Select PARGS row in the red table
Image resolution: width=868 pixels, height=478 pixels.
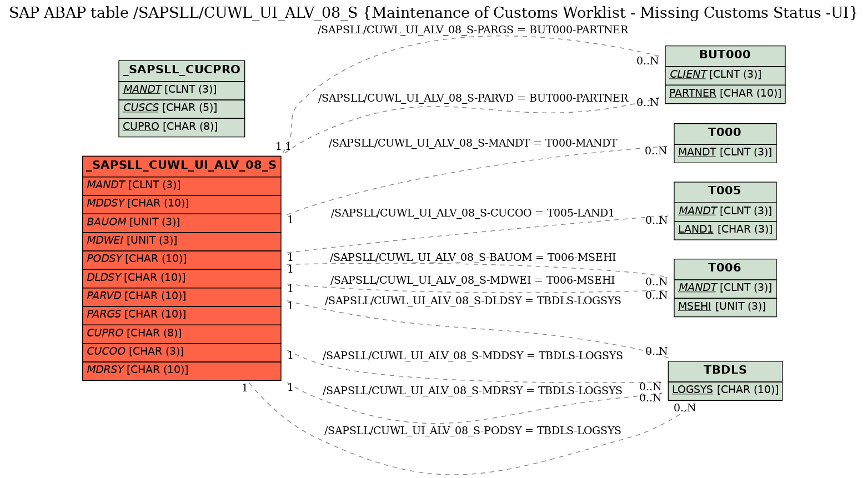(x=182, y=315)
